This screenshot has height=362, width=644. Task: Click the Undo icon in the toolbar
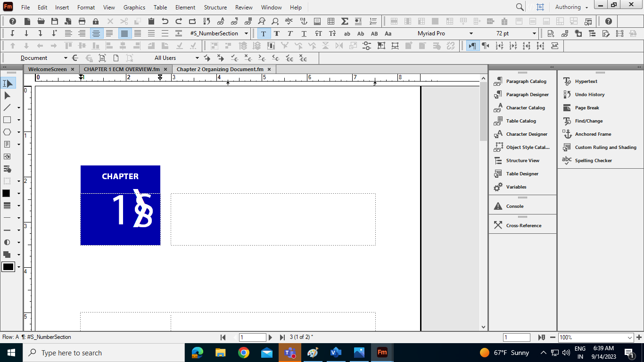(x=165, y=21)
